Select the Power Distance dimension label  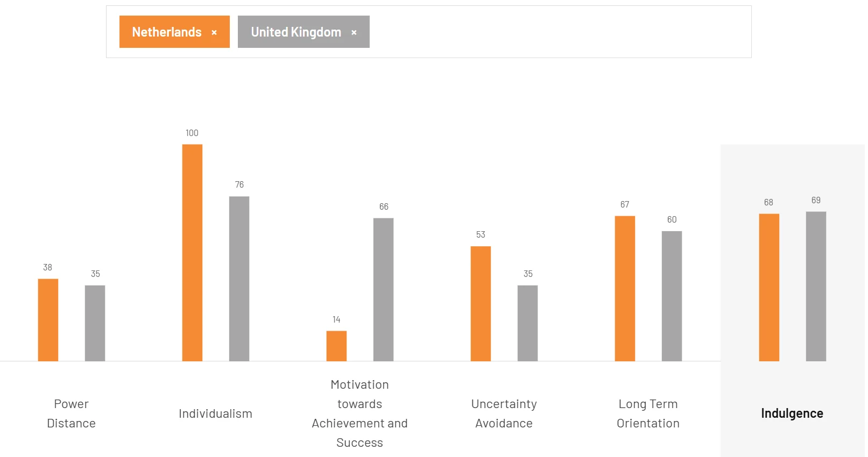(70, 413)
